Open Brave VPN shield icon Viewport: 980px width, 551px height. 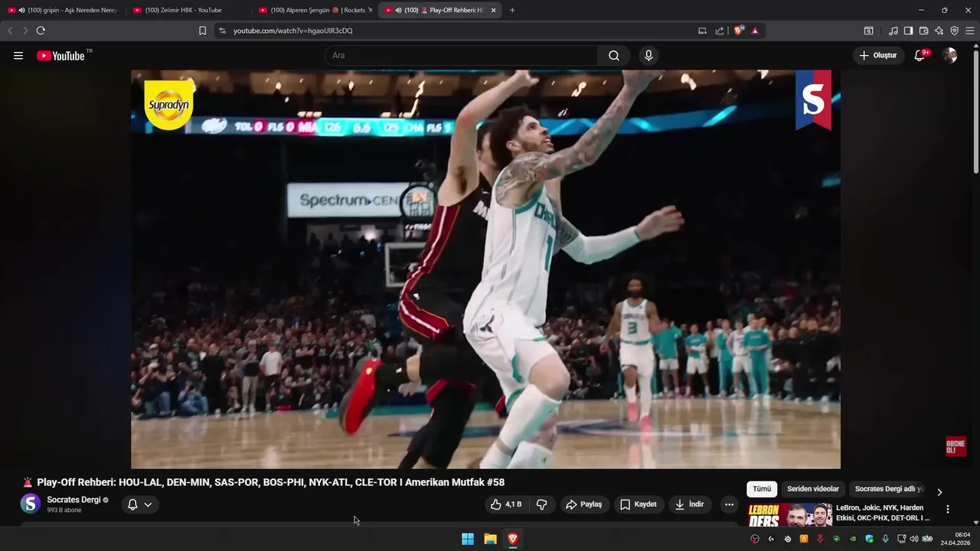pyautogui.click(x=954, y=31)
